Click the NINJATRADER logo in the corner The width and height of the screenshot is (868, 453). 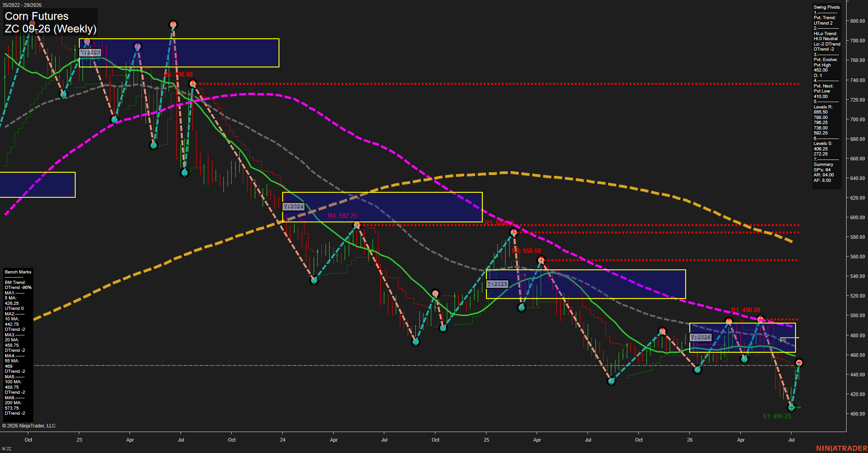842,448
